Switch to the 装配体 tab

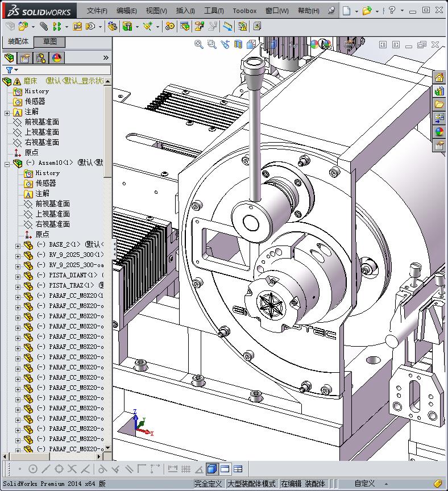pos(18,41)
